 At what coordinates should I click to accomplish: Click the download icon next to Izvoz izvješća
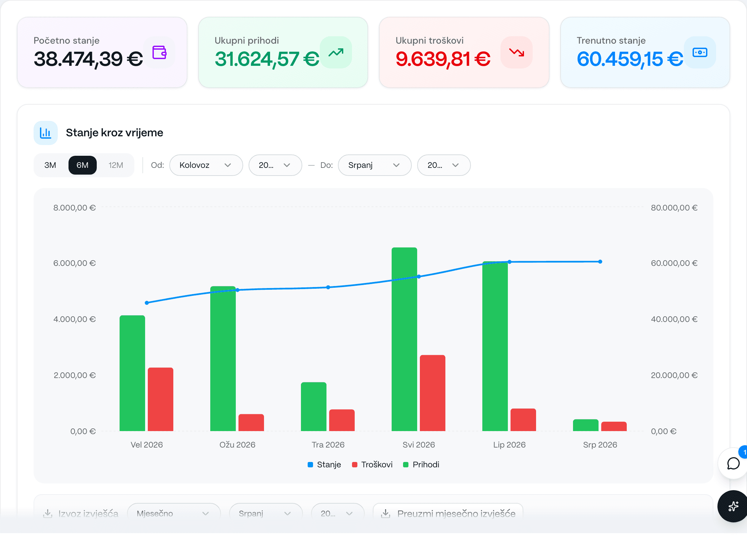[48, 513]
